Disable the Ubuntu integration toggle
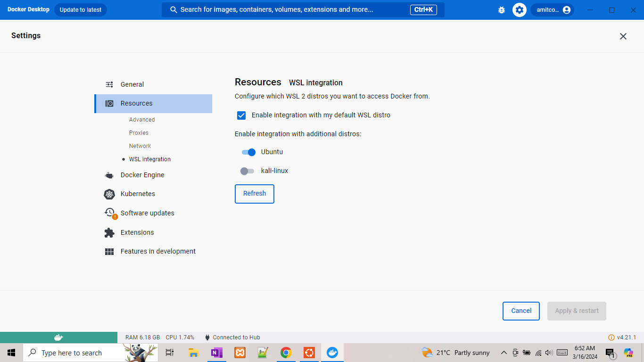The height and width of the screenshot is (362, 644). [248, 152]
